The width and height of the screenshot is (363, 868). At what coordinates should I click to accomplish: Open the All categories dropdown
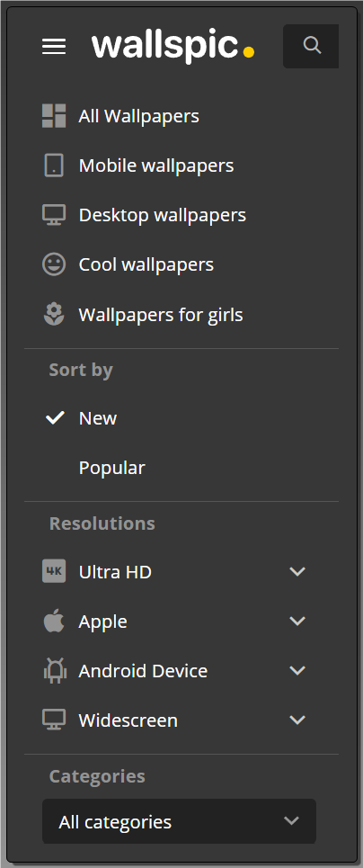(x=180, y=821)
